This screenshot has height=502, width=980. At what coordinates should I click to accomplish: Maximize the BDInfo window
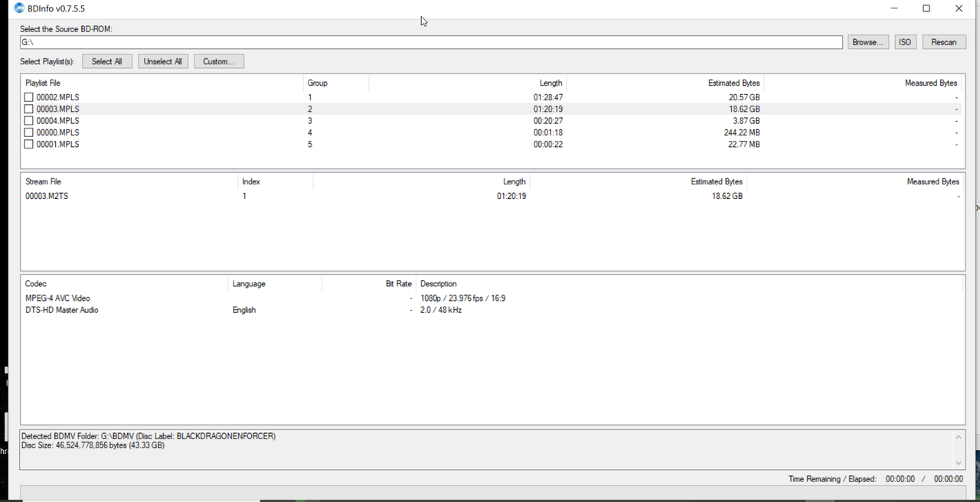(x=926, y=8)
